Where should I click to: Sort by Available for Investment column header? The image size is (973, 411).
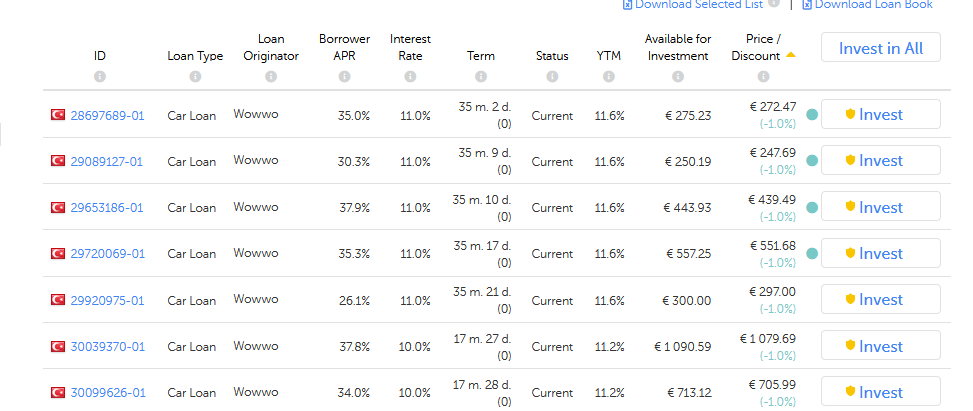tap(679, 47)
